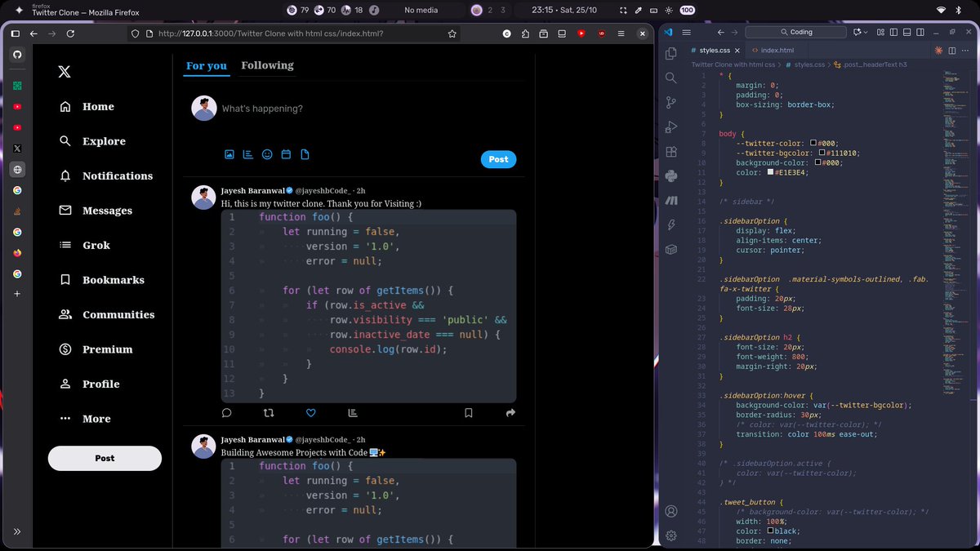This screenshot has height=551, width=980.
Task: Click #111010 color swatch in styles.css
Action: tap(822, 153)
